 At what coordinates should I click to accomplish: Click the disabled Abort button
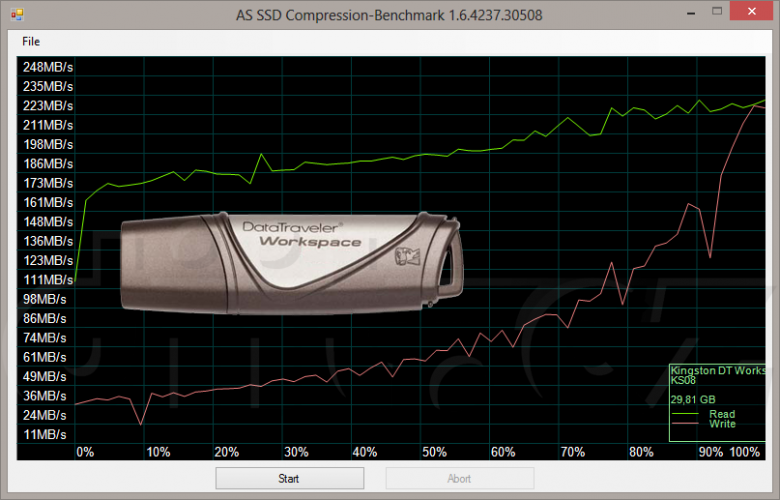tap(460, 478)
